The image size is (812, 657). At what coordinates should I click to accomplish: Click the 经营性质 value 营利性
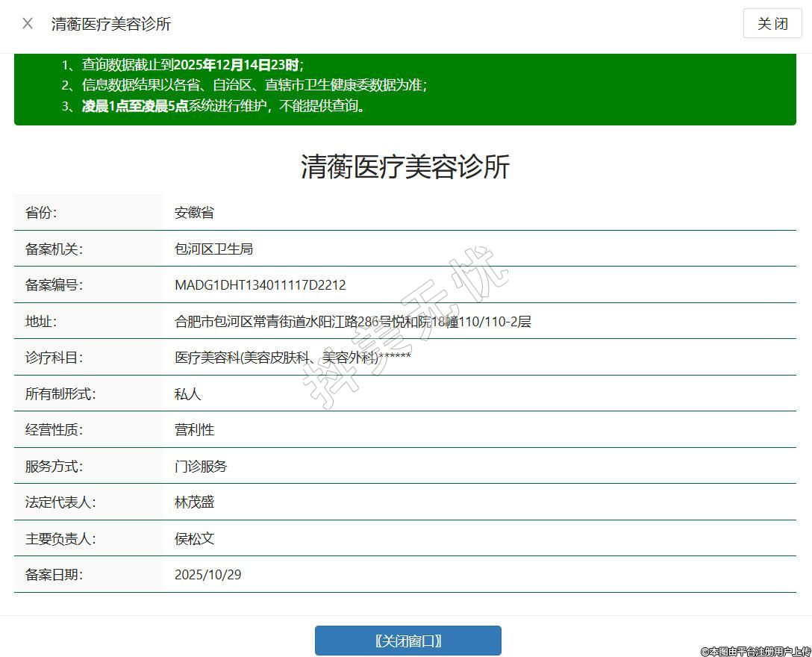194,430
